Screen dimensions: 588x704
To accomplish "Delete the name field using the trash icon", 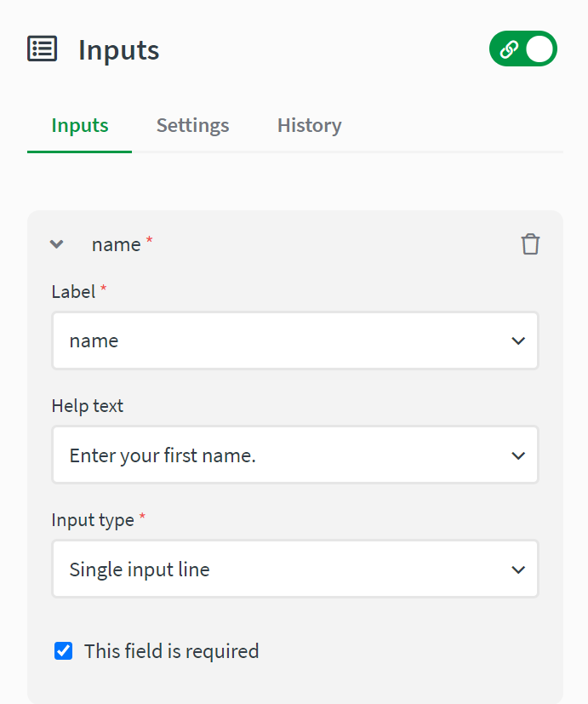I will (x=530, y=243).
